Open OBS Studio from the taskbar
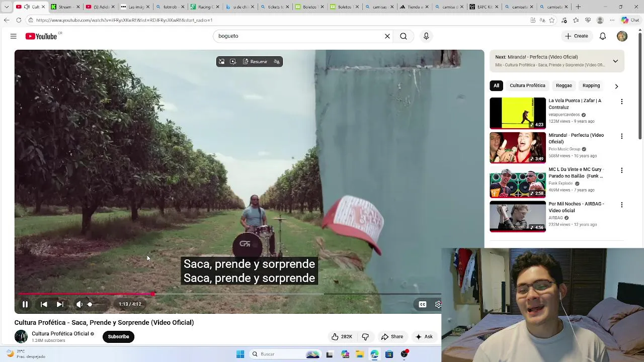Viewport: 644px width, 362px height. click(404, 354)
